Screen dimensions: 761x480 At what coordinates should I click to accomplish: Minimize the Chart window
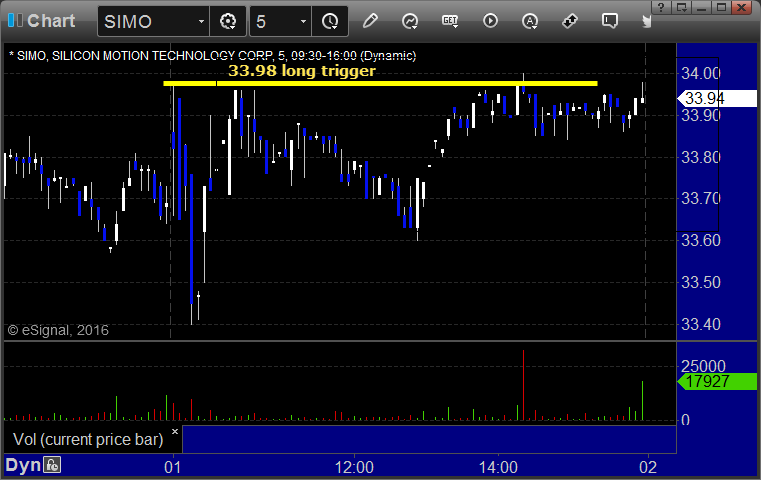coord(701,7)
